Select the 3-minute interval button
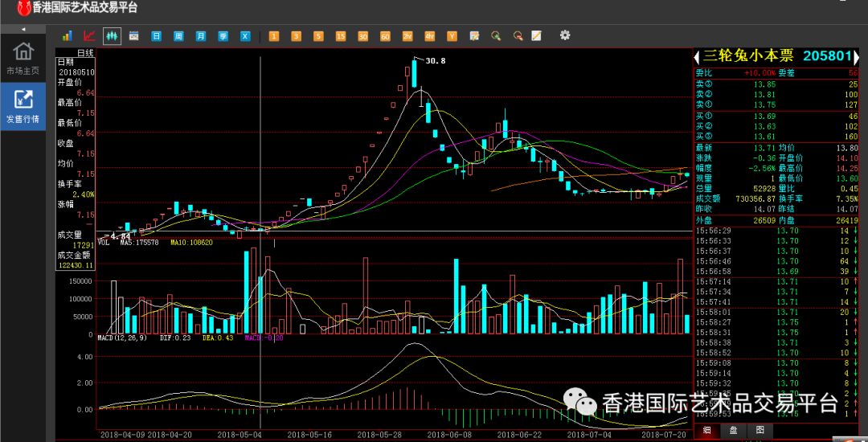This screenshot has height=442, width=868. 296,36
